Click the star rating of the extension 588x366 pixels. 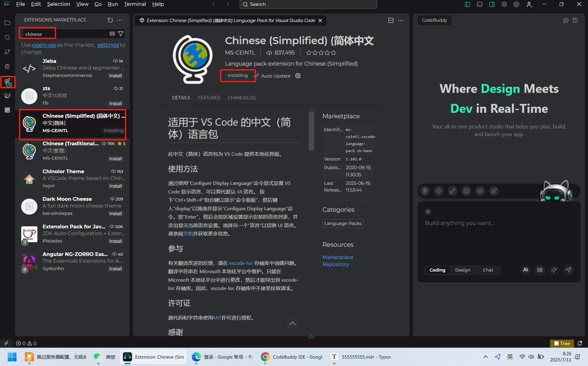[321, 53]
